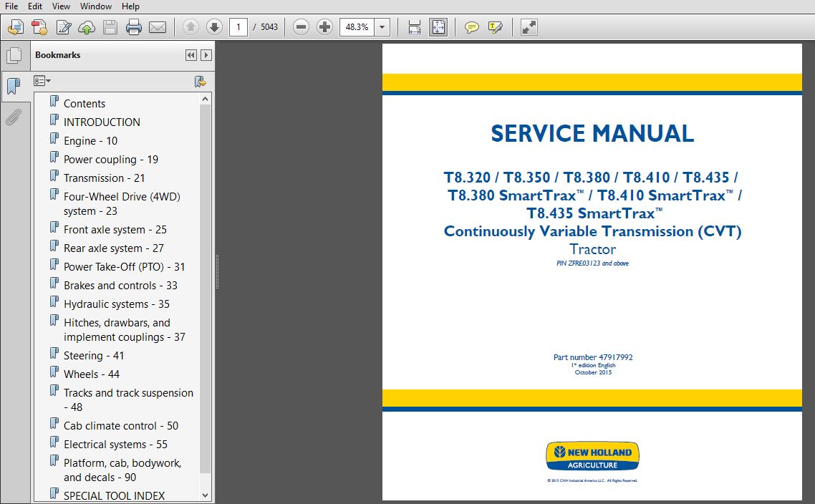This screenshot has height=504, width=815.
Task: Click the 48.3% zoom value field
Action: (x=357, y=27)
